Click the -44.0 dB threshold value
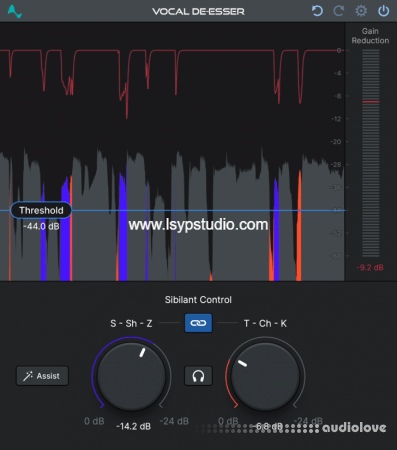 [41, 227]
